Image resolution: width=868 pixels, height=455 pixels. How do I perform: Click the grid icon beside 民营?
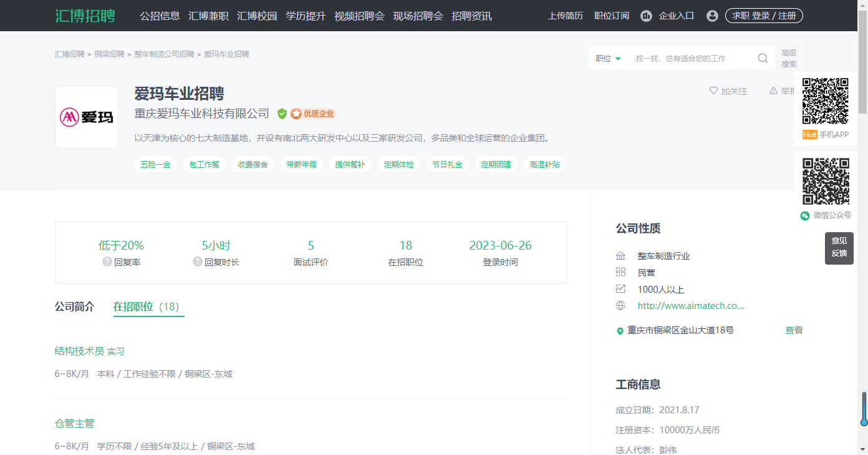pos(620,272)
